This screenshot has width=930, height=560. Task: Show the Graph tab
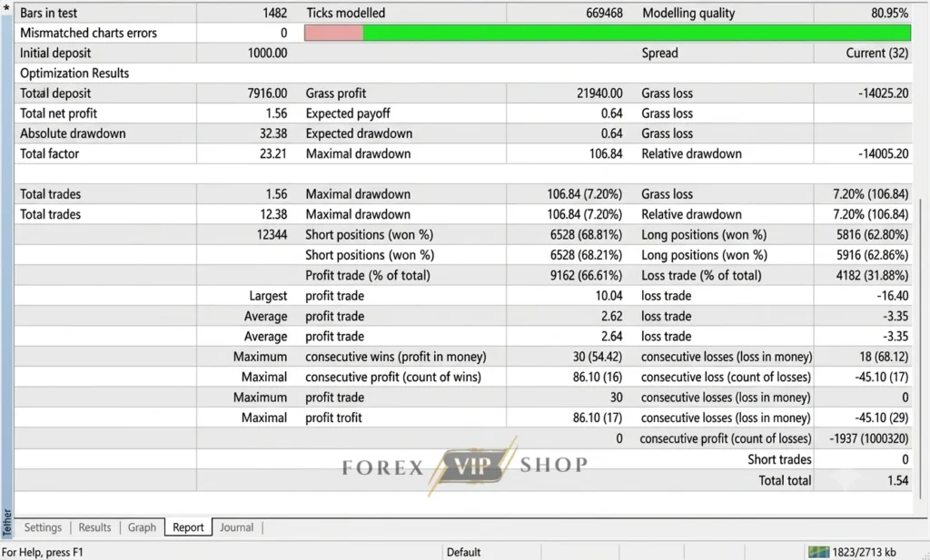[142, 527]
